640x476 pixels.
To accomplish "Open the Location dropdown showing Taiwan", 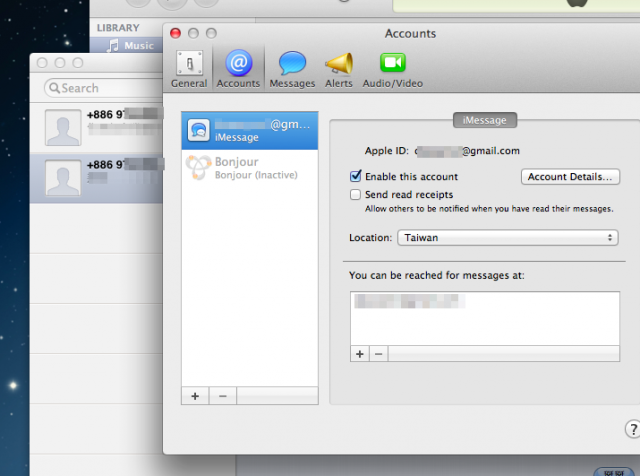I will click(x=508, y=238).
